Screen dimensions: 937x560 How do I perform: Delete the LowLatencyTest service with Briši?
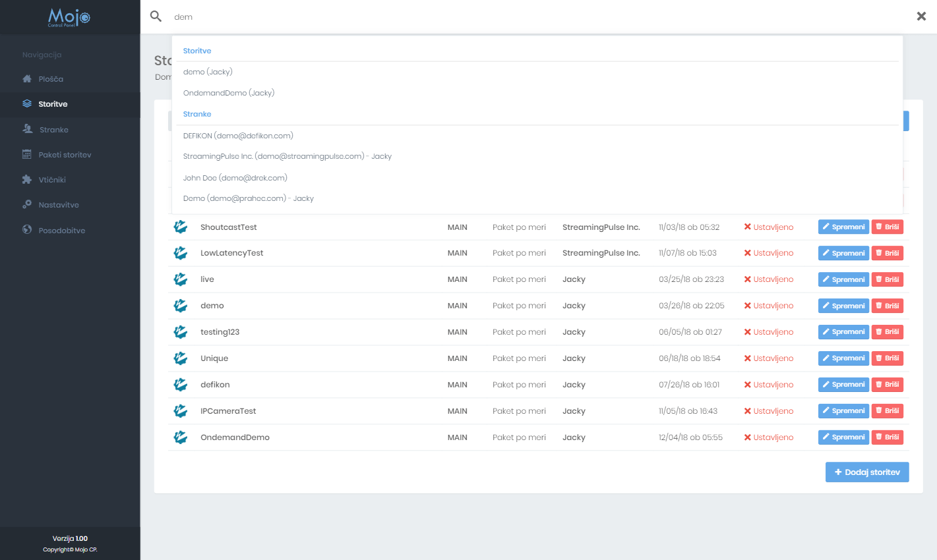(x=887, y=254)
